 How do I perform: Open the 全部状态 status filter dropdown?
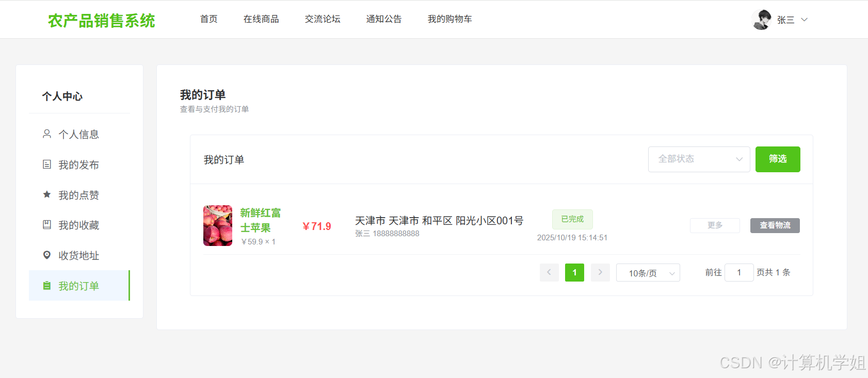click(699, 159)
